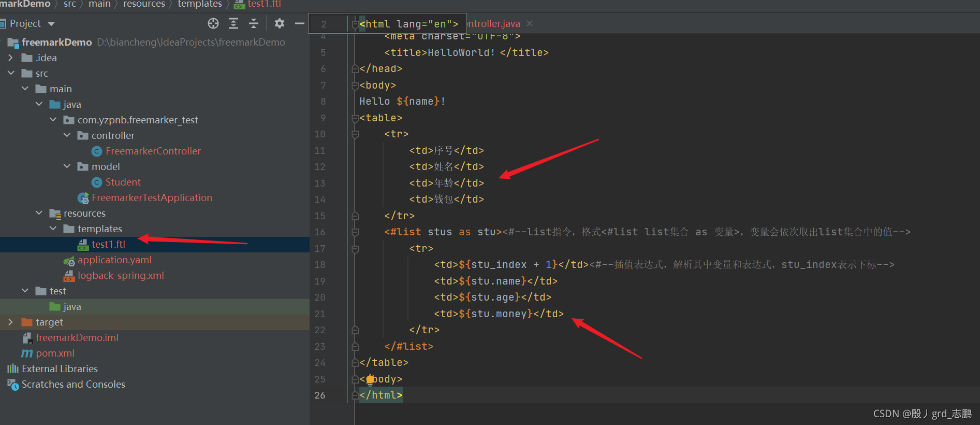
Task: Collapse the test folder
Action: 25,291
